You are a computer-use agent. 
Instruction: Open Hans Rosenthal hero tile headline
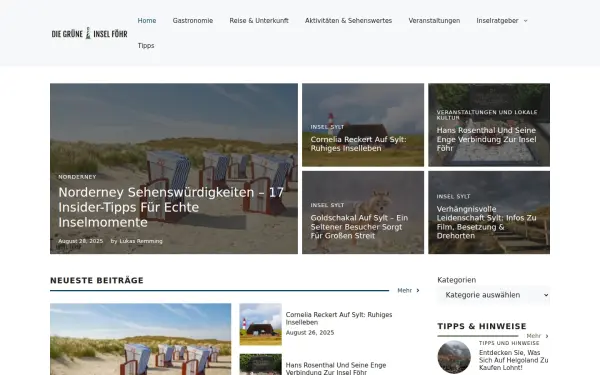tap(486, 139)
